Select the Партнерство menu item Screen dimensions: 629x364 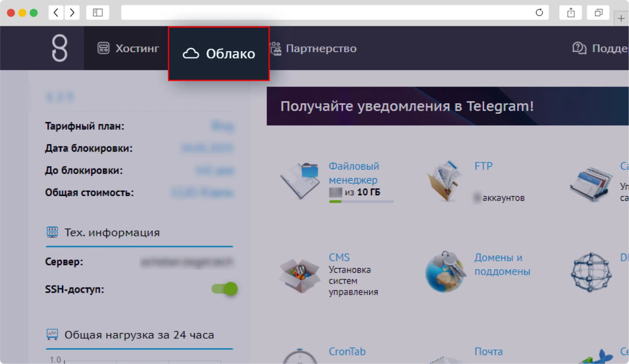(321, 48)
